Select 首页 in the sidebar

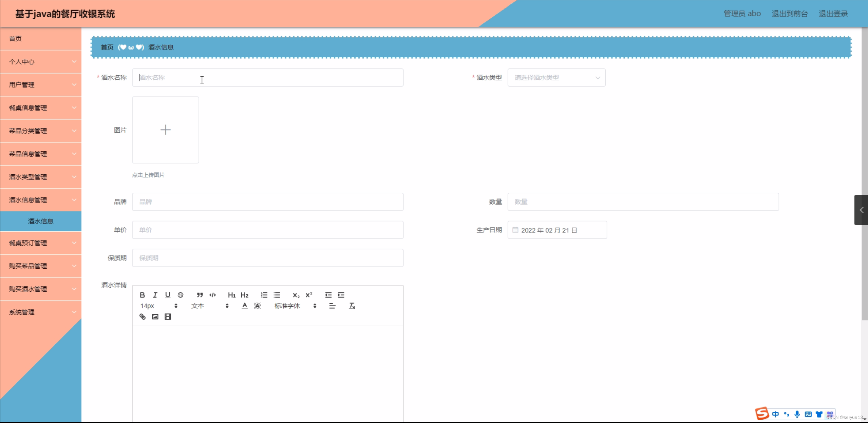(x=40, y=38)
